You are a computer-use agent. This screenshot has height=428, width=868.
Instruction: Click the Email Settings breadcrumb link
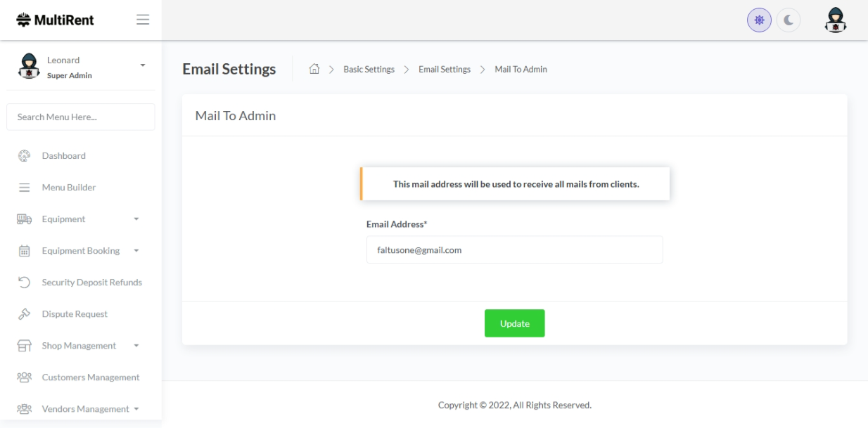coord(444,69)
